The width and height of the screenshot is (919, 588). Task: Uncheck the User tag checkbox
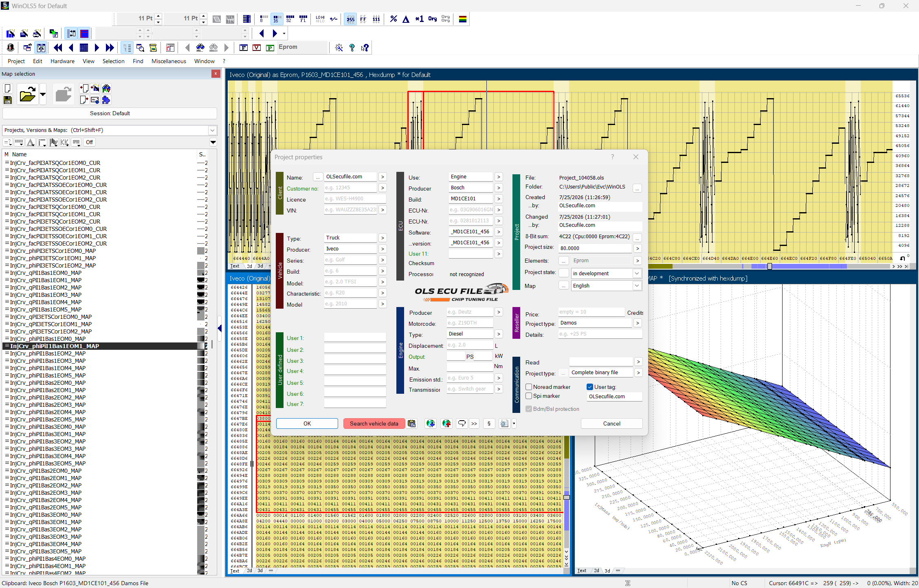point(589,387)
